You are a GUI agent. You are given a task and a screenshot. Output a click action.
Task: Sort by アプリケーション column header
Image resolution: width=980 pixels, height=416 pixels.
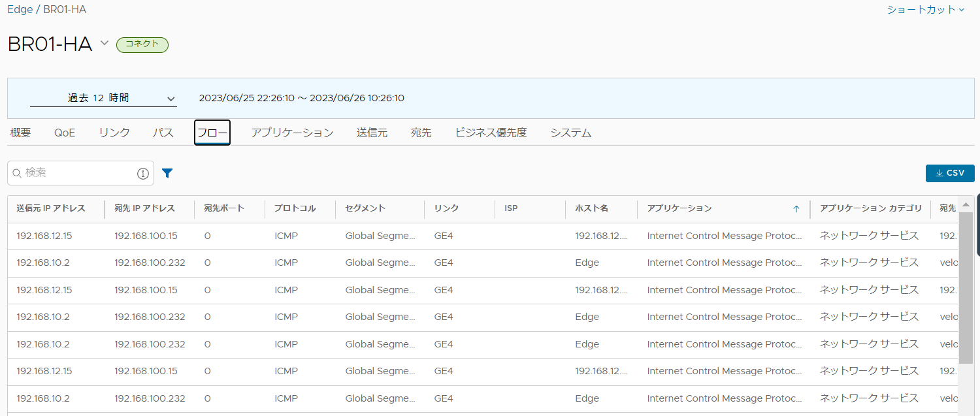(679, 208)
